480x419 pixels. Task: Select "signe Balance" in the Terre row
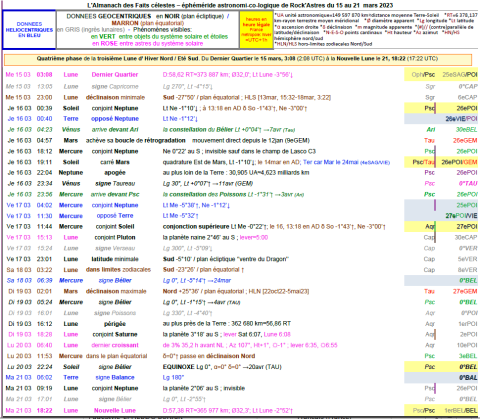[115, 378]
